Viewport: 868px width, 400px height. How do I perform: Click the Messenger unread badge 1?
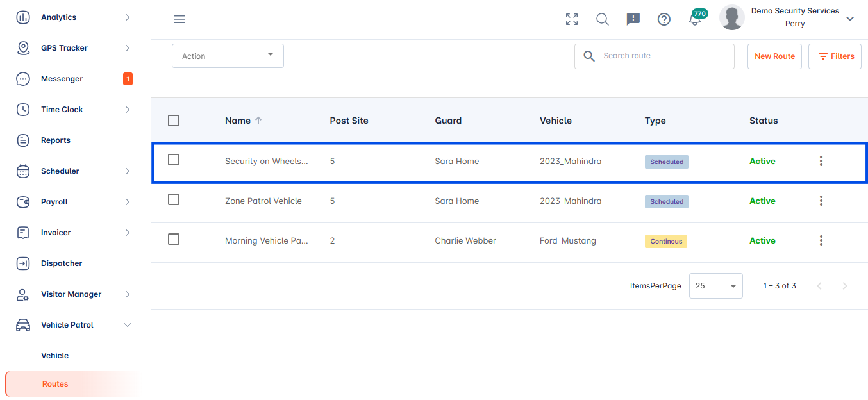[x=128, y=79]
